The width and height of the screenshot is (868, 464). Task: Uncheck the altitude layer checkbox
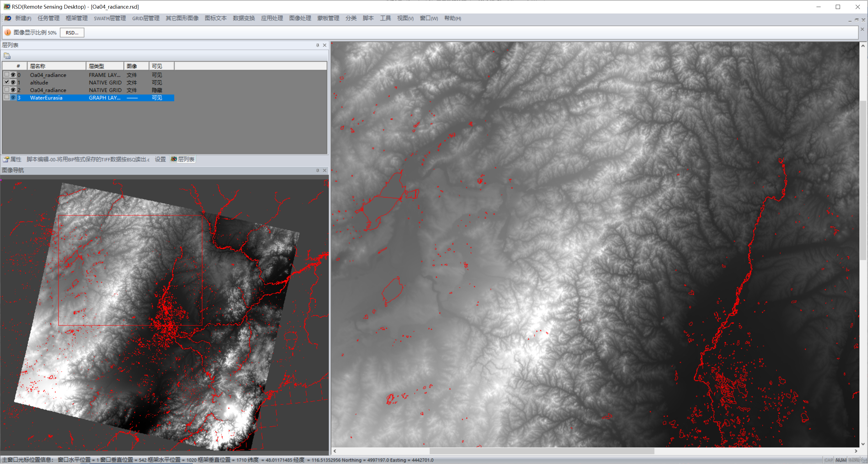click(6, 82)
